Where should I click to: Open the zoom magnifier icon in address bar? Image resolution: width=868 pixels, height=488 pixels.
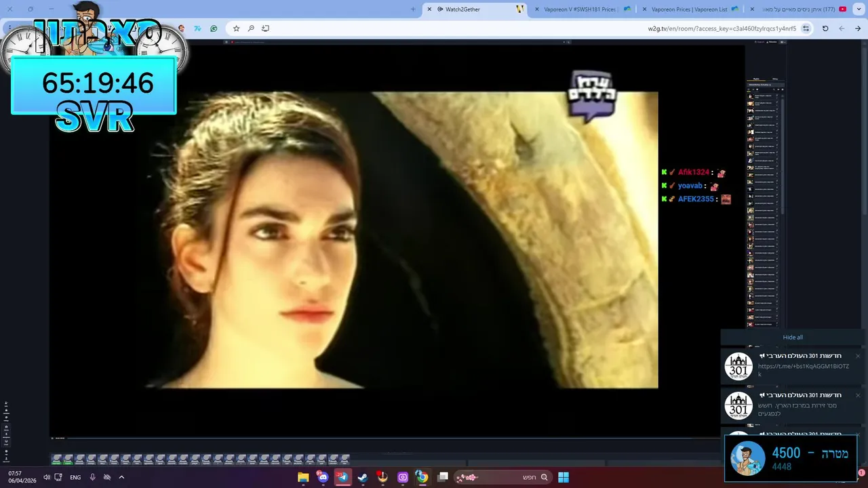tap(251, 28)
